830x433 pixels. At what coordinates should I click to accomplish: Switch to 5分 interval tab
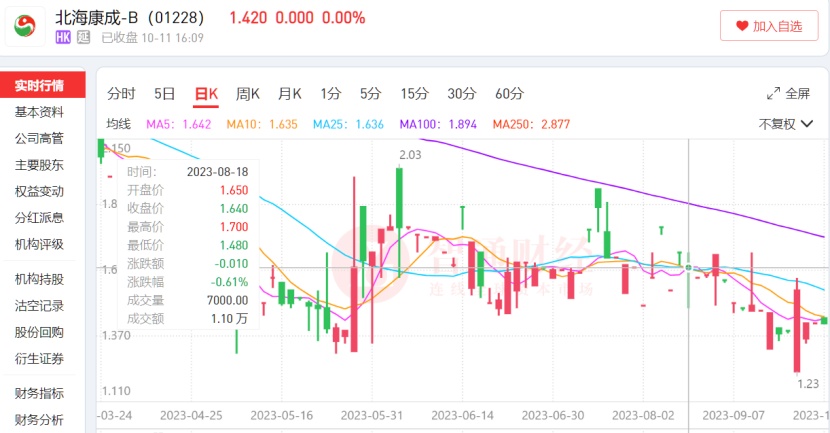(x=371, y=94)
